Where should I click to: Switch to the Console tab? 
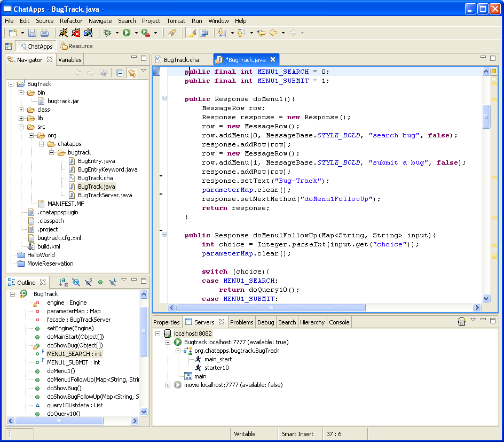pyautogui.click(x=339, y=322)
